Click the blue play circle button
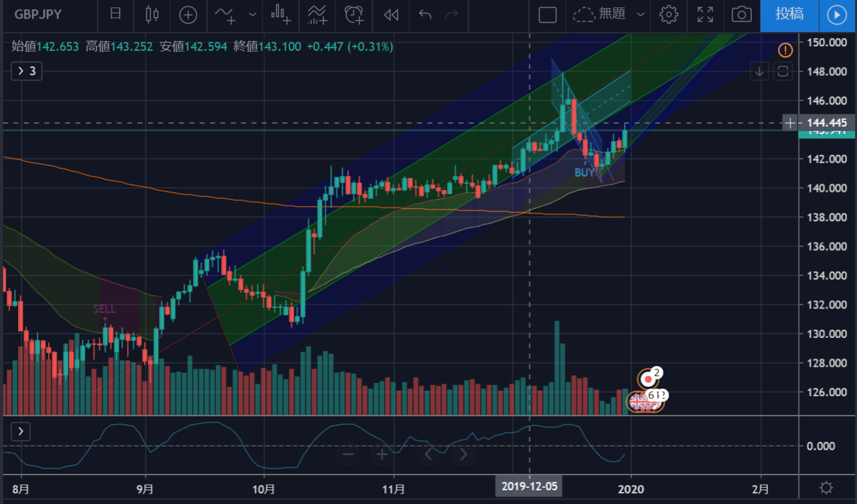 (837, 14)
